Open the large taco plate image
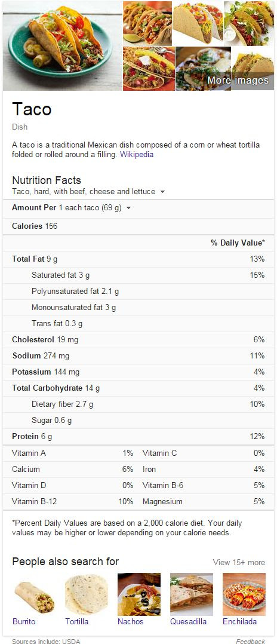The width and height of the screenshot is (277, 644). point(62,45)
